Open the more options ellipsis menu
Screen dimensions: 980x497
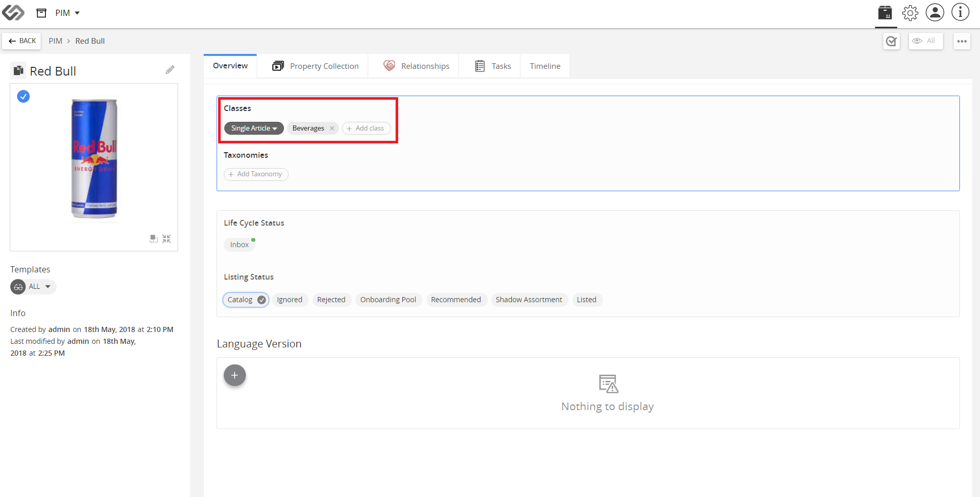pyautogui.click(x=962, y=41)
